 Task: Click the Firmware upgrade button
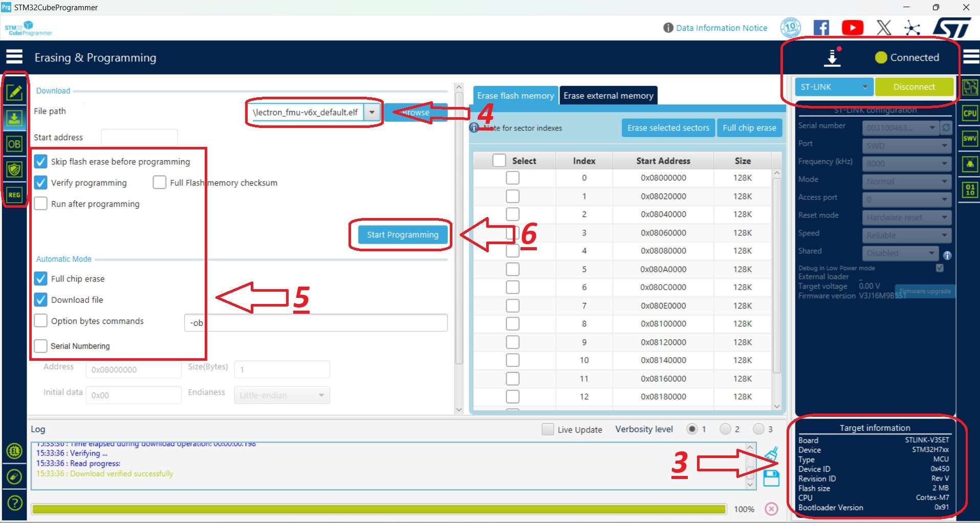tap(925, 291)
